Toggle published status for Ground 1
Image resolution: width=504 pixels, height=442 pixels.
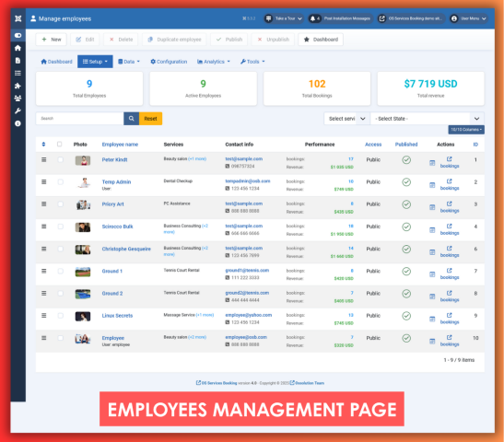point(406,272)
